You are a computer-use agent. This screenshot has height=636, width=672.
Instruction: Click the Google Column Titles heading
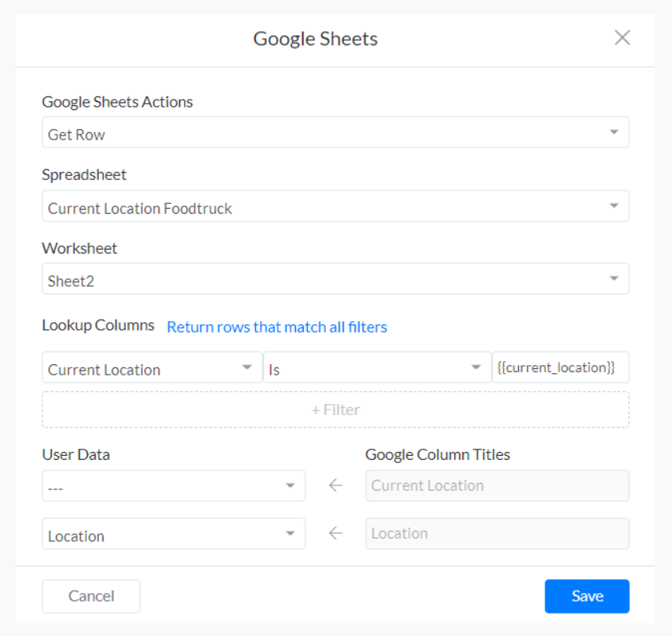point(438,454)
